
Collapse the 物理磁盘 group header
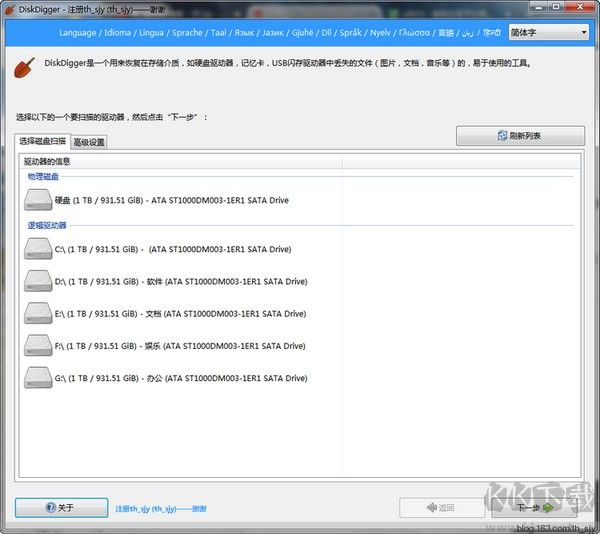[43, 176]
